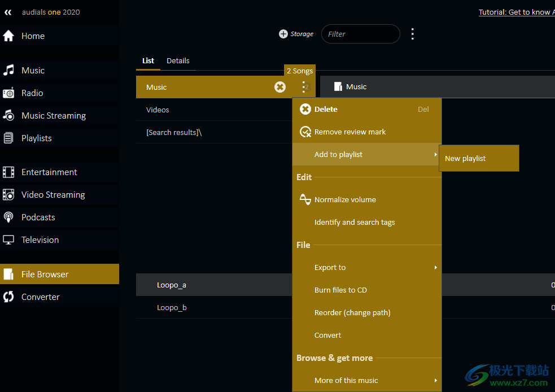Click the Storage button label
This screenshot has width=555, height=392.
(x=301, y=34)
